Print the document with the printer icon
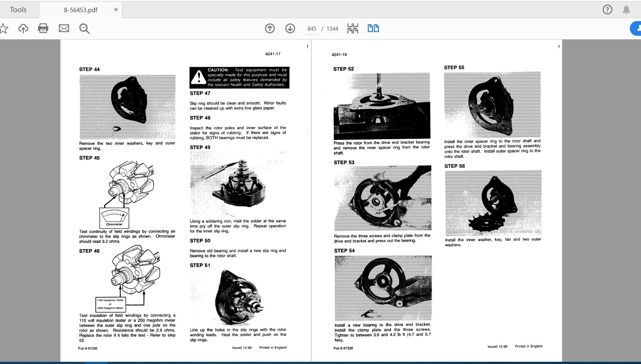Image resolution: width=641 pixels, height=364 pixels. pos(43,28)
